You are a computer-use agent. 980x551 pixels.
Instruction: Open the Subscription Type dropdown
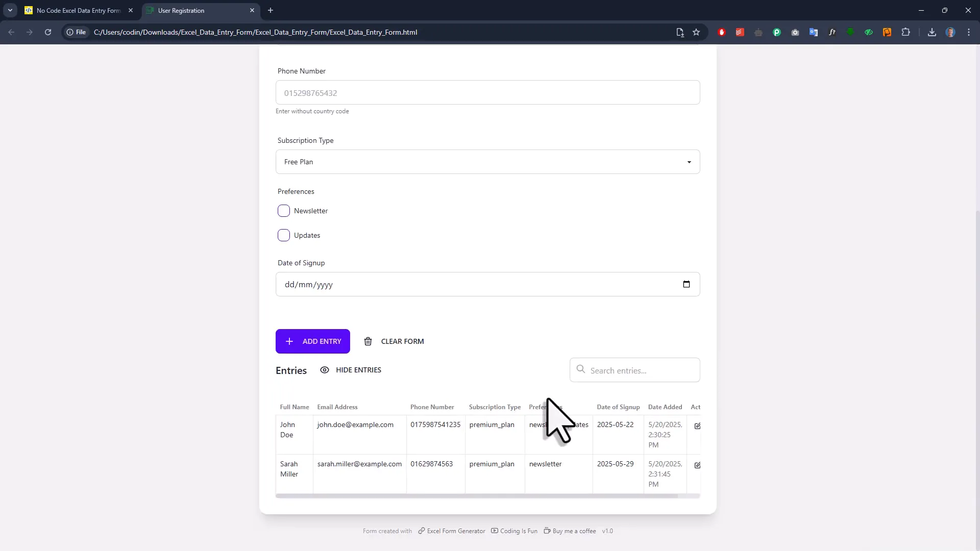coord(487,162)
